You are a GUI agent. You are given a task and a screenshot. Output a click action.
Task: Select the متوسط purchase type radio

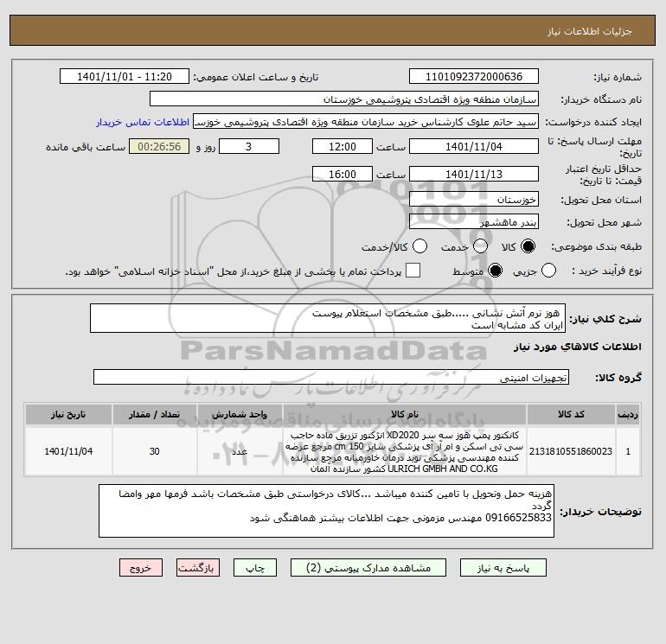pos(496,271)
